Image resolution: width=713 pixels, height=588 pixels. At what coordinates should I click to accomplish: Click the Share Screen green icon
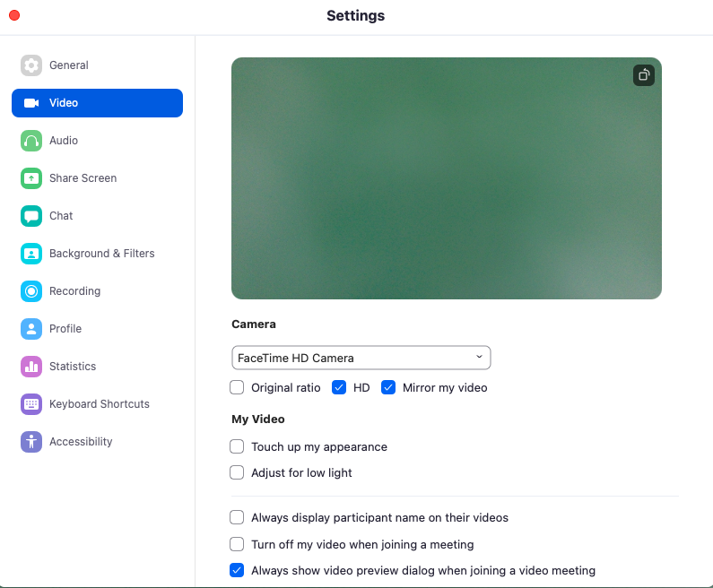pyautogui.click(x=31, y=178)
